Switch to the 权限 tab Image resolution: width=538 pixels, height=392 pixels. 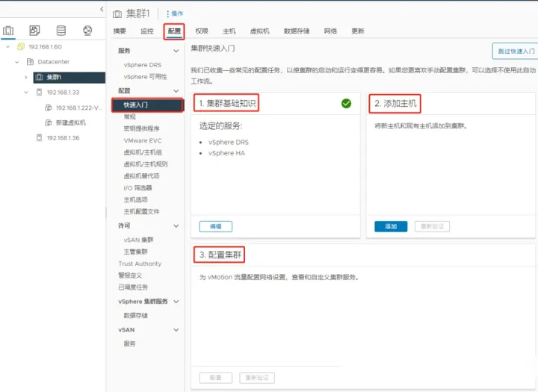[x=202, y=31]
